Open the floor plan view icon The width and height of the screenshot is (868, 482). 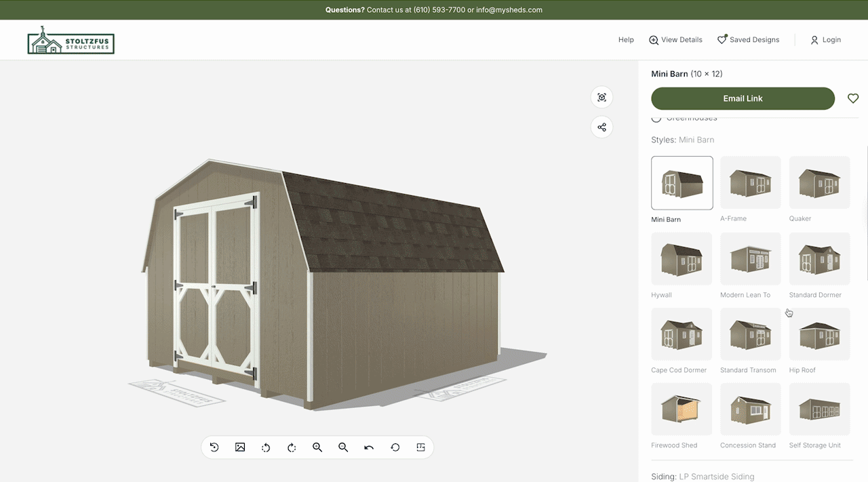(x=420, y=447)
